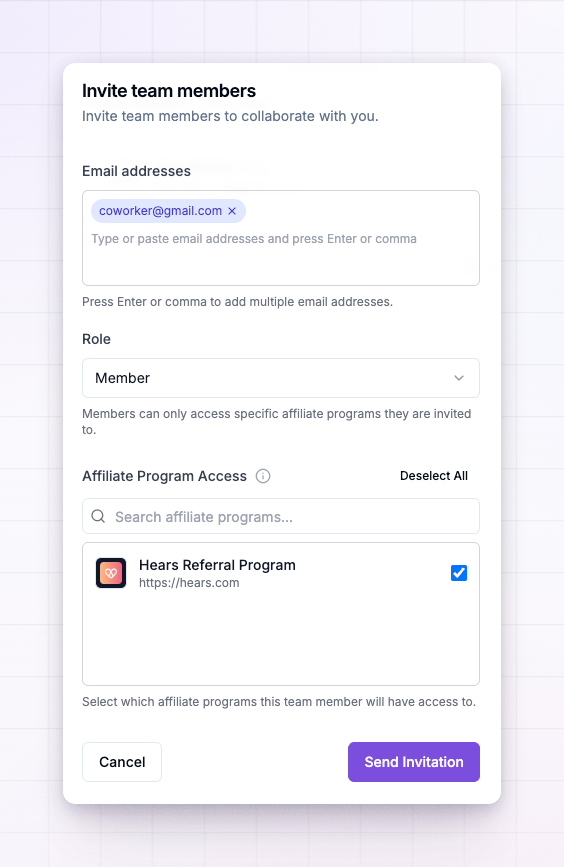Click the Invite team members dialog title
The width and height of the screenshot is (564, 867).
point(169,91)
